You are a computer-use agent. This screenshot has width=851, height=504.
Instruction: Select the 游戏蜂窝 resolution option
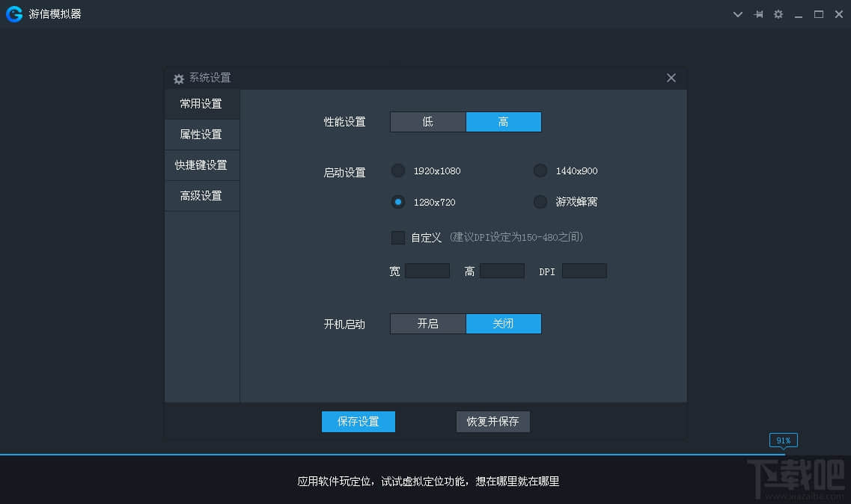pyautogui.click(x=540, y=201)
